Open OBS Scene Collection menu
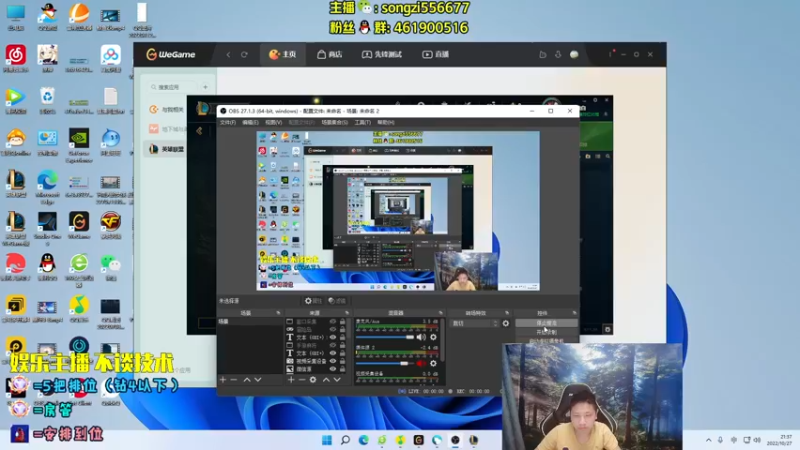Viewport: 800px width, 450px height. point(335,122)
